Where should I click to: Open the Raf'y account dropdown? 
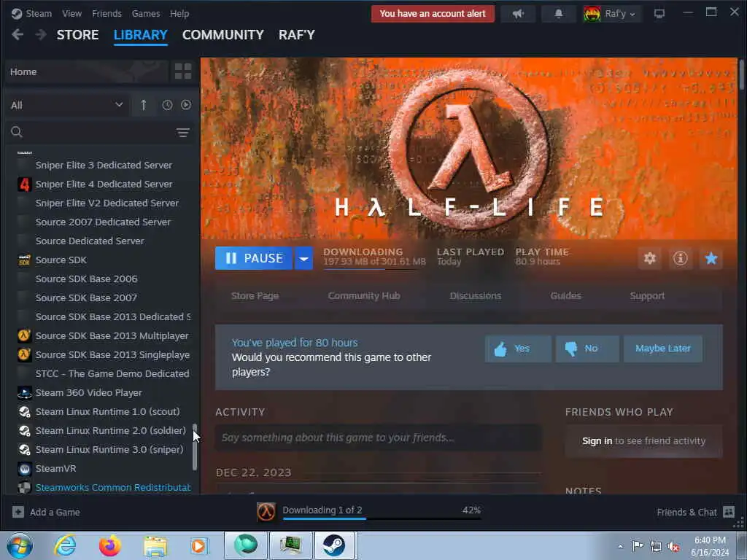(x=619, y=14)
